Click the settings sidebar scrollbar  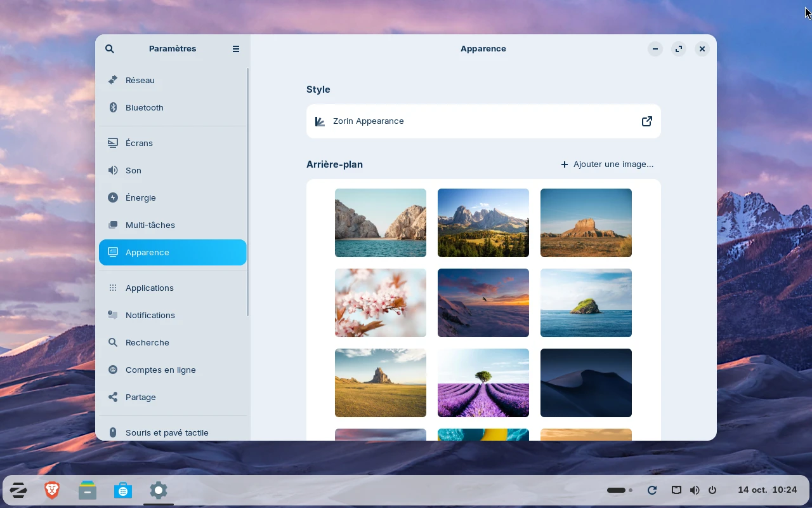(248, 192)
